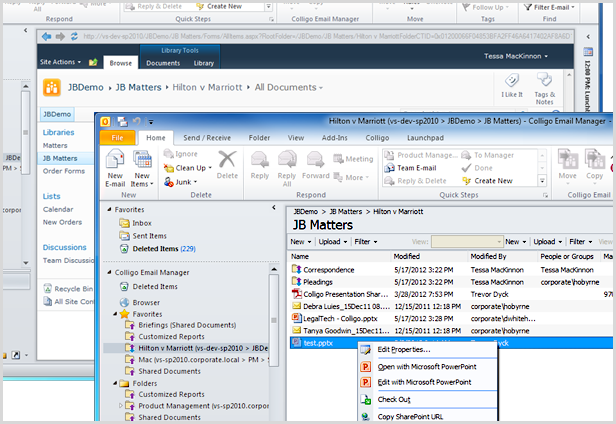
Task: Expand Quick Steps gallery arrow
Action: 542,181
